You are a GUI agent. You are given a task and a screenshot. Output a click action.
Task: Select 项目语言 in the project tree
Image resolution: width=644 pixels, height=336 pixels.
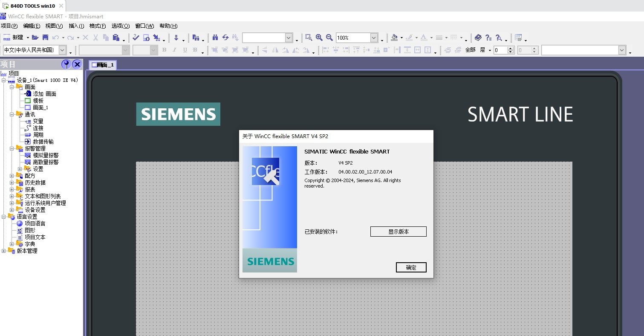(x=35, y=223)
